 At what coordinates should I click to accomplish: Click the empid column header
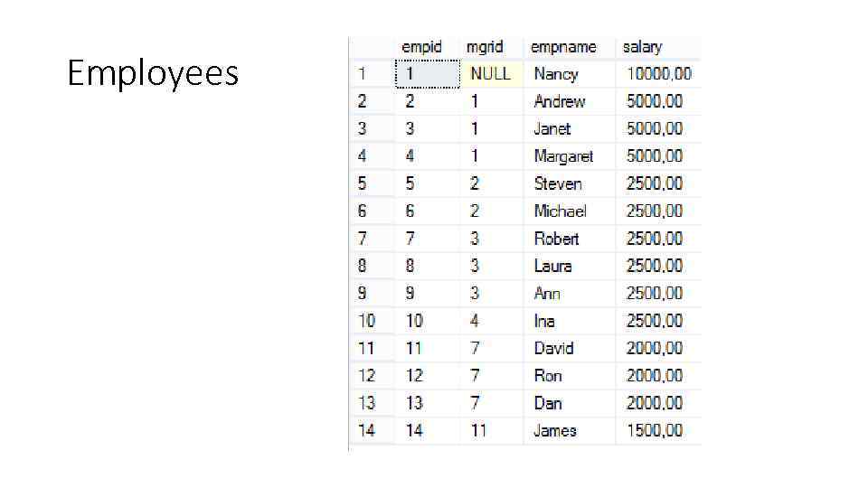421,47
